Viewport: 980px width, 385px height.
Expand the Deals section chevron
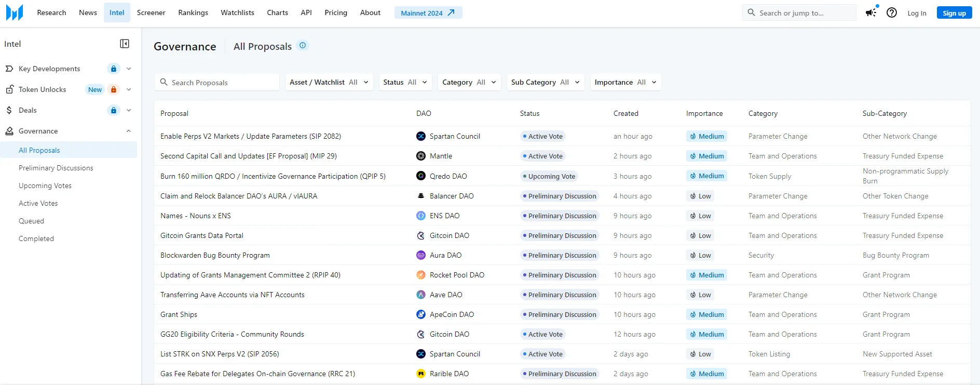(129, 110)
